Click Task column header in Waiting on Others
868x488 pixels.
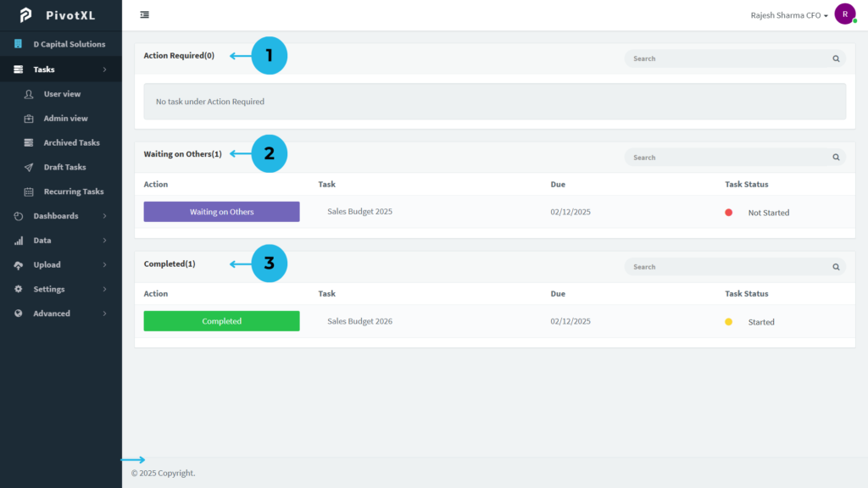(x=326, y=184)
